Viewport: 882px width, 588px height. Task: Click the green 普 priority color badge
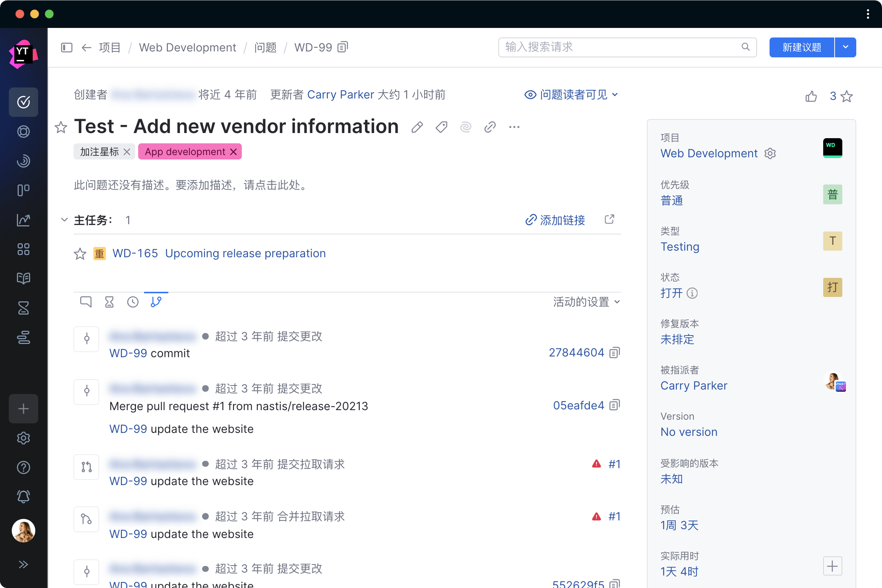click(832, 194)
